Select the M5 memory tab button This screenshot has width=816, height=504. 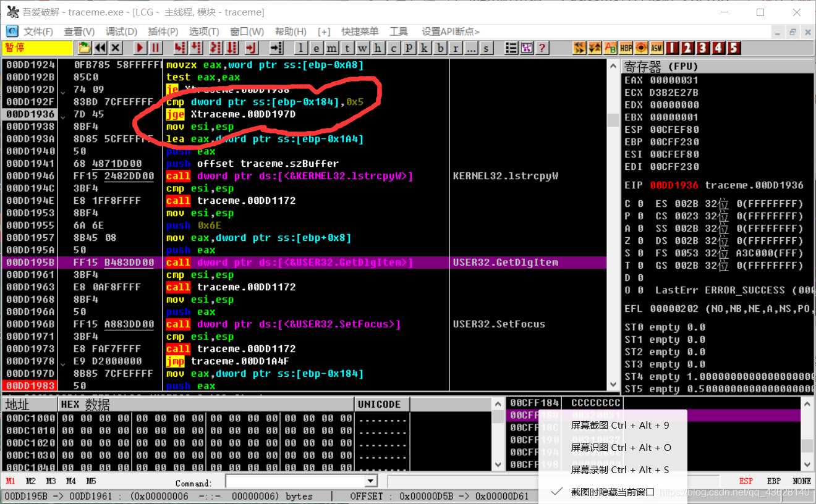pyautogui.click(x=91, y=481)
